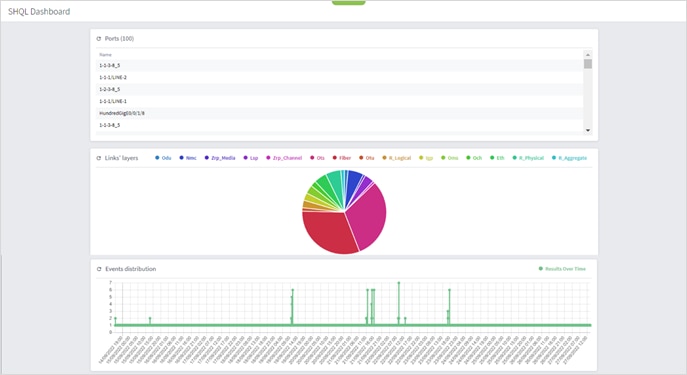Image resolution: width=687 pixels, height=375 pixels.
Task: Select port row 1-1-1/LINE-2
Action: click(340, 78)
